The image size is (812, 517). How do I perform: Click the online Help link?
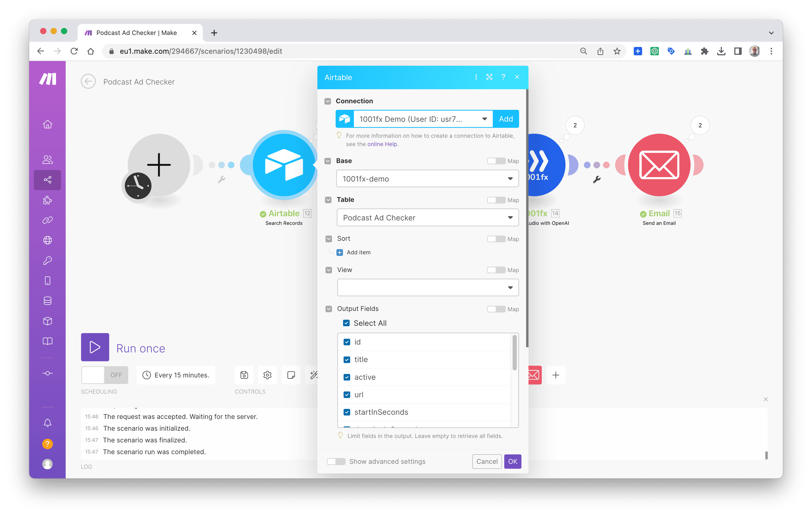pos(382,144)
